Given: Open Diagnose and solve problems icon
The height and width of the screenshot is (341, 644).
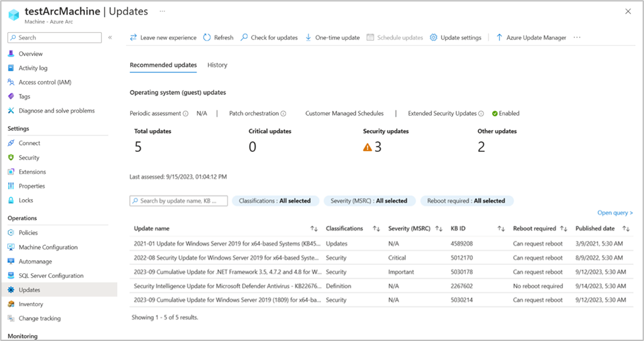Looking at the screenshot, I should pos(11,111).
